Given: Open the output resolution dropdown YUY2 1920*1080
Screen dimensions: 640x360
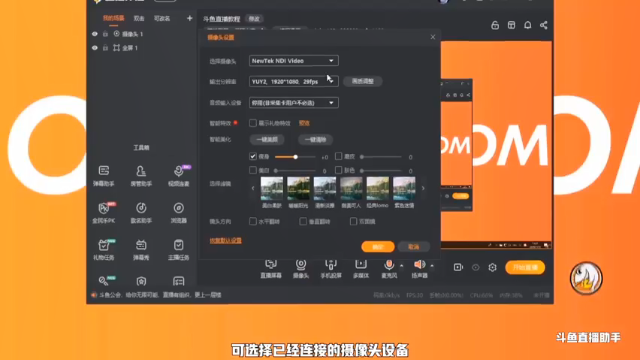Looking at the screenshot, I should [293, 82].
